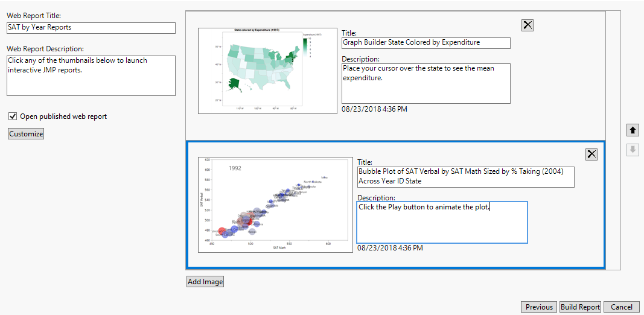Cancel the web report dialog
644x315 pixels.
tap(622, 307)
